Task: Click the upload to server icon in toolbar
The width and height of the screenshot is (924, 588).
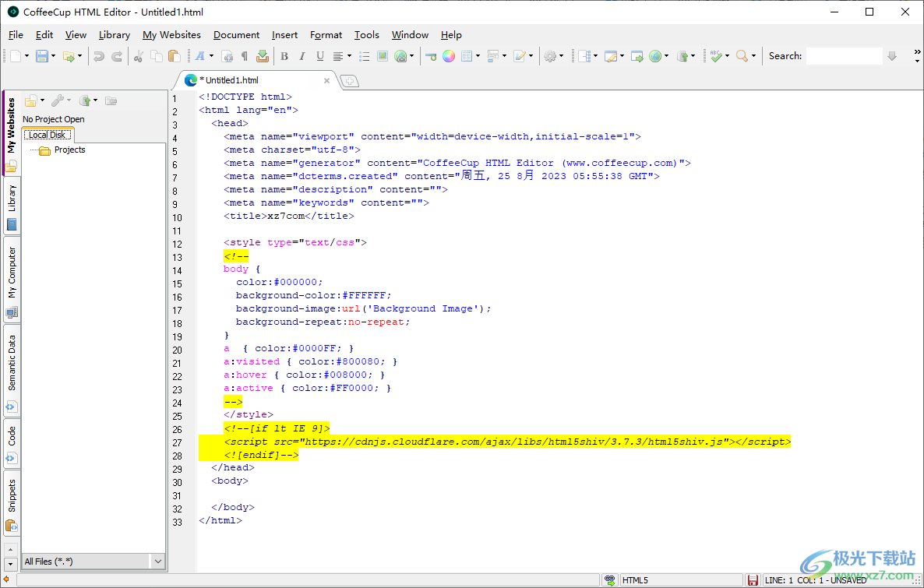Action: pyautogui.click(x=682, y=56)
